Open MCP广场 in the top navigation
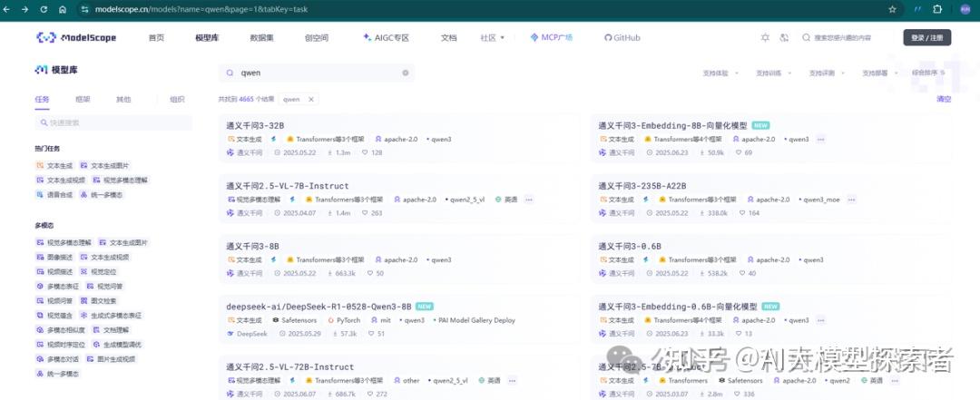The width and height of the screenshot is (980, 400). [552, 37]
